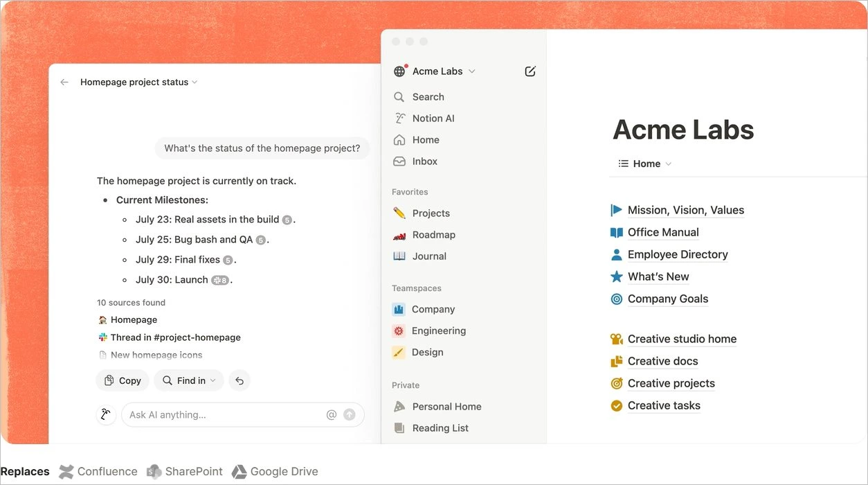
Task: Click the camera icon beside Creative studio home
Action: pos(617,339)
